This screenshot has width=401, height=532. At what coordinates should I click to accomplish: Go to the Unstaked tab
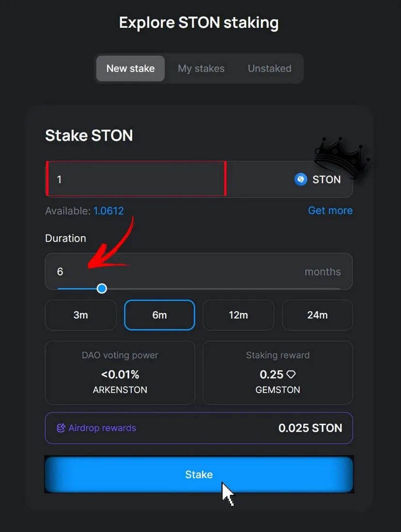(269, 68)
